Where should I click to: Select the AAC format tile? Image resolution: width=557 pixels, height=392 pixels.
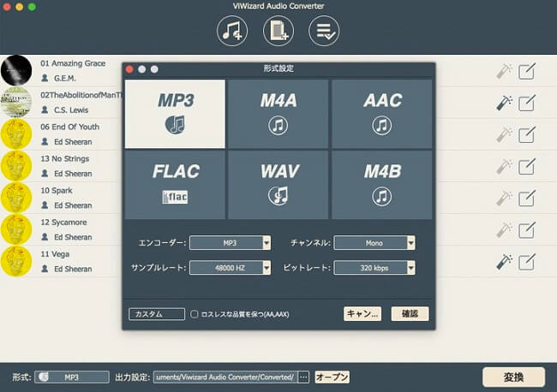pos(382,114)
